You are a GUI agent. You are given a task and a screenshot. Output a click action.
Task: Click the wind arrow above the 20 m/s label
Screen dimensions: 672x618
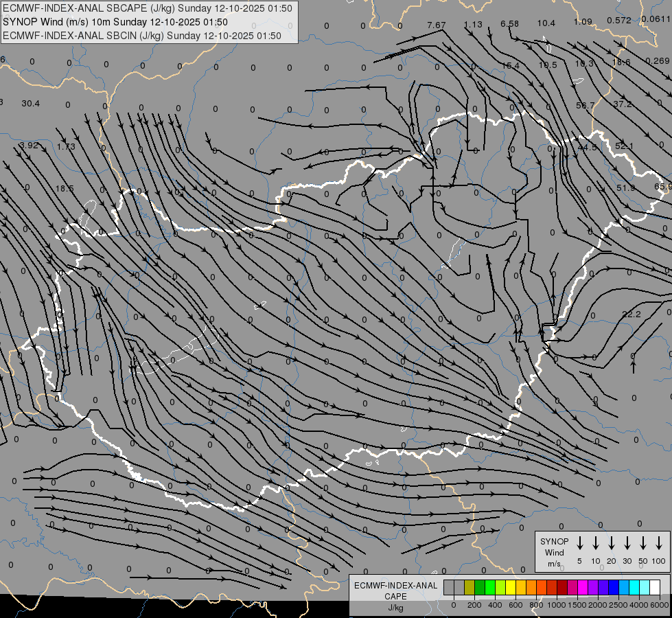[611, 542]
